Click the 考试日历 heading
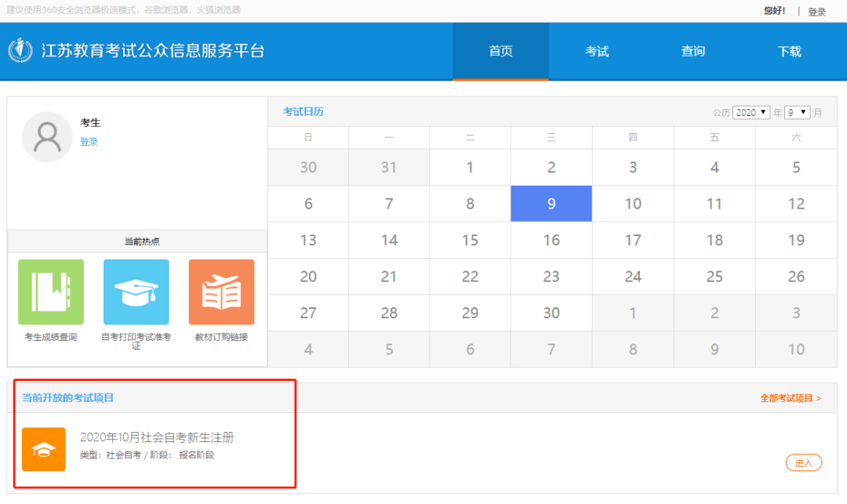 point(303,112)
